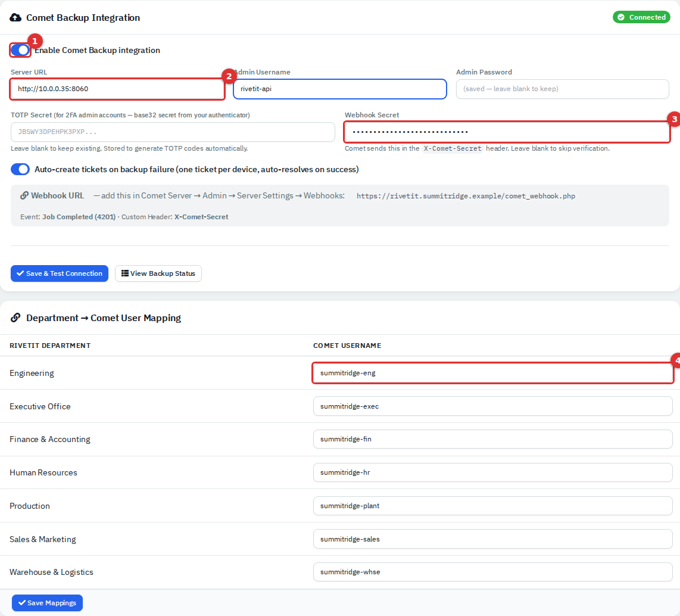Edit the Warehouse & Logistics Comet username field
The width and height of the screenshot is (680, 616).
pyautogui.click(x=492, y=572)
